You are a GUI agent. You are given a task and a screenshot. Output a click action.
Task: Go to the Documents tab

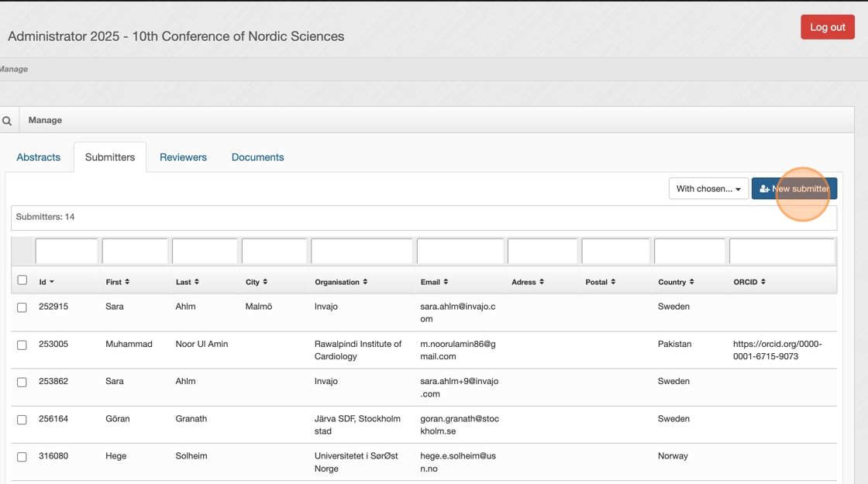pos(257,157)
